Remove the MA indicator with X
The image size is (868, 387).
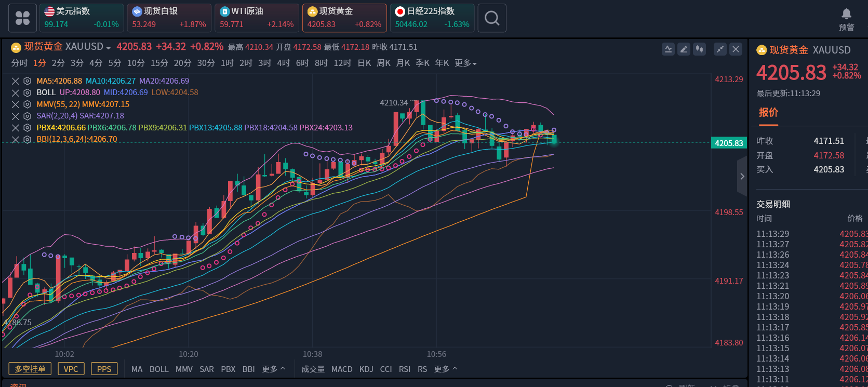click(16, 81)
